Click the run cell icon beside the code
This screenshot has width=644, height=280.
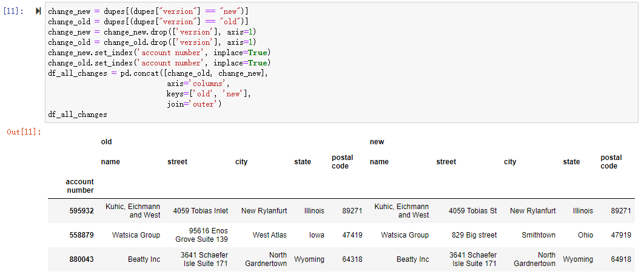39,12
